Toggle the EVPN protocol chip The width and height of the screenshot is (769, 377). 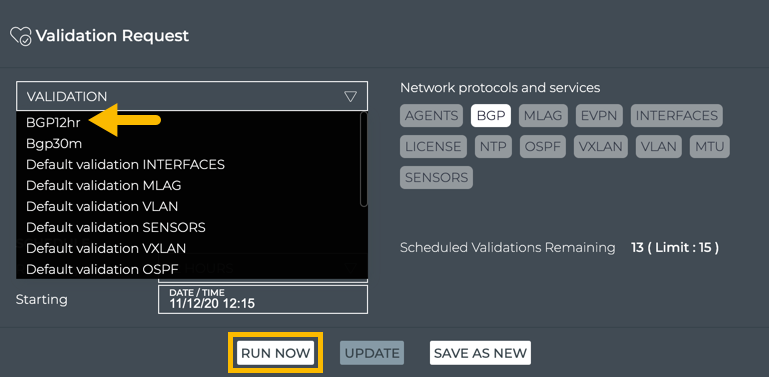point(599,116)
